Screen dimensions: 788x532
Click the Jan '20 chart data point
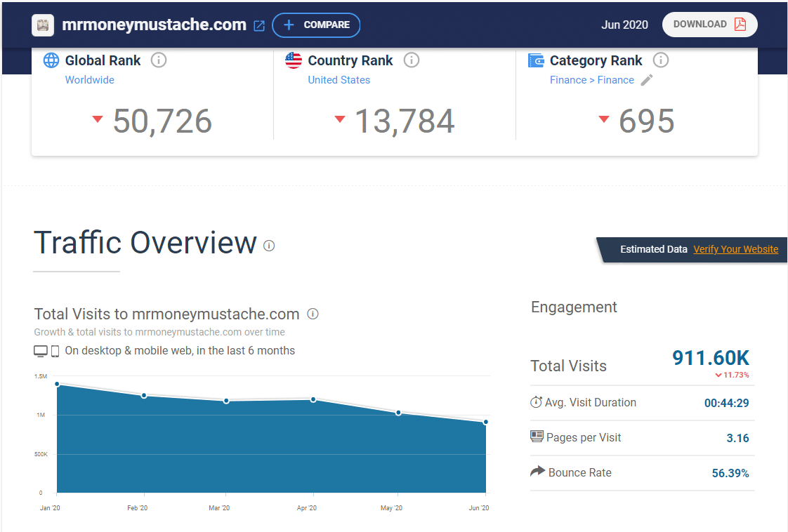58,385
